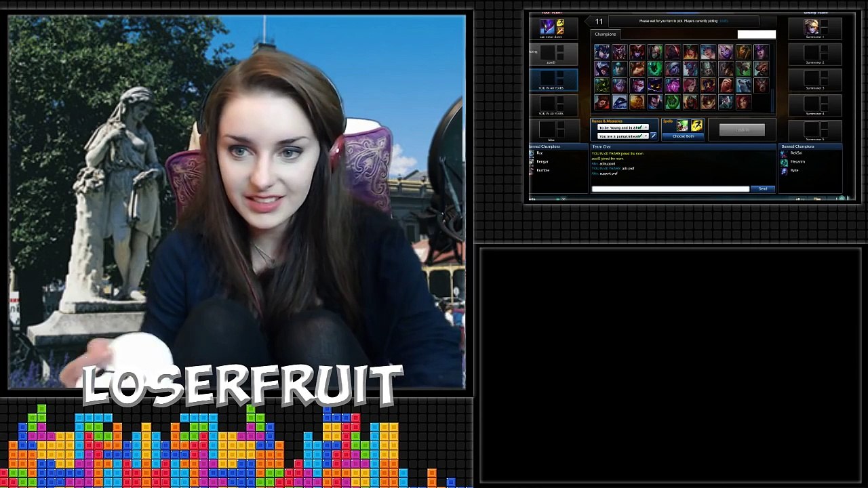Select the Teemo champion portrait

point(637,68)
